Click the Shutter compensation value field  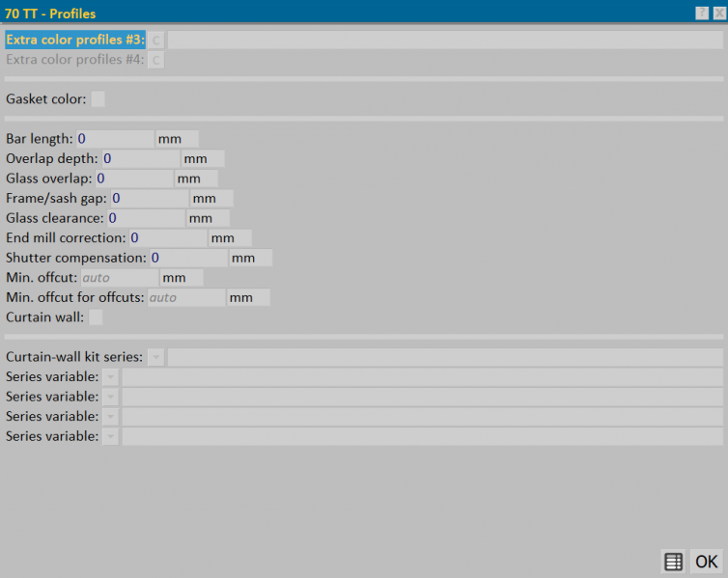click(x=189, y=258)
